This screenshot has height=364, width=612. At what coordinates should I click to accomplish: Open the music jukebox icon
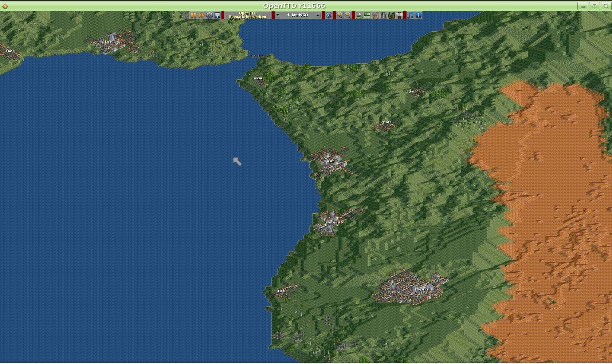click(411, 15)
